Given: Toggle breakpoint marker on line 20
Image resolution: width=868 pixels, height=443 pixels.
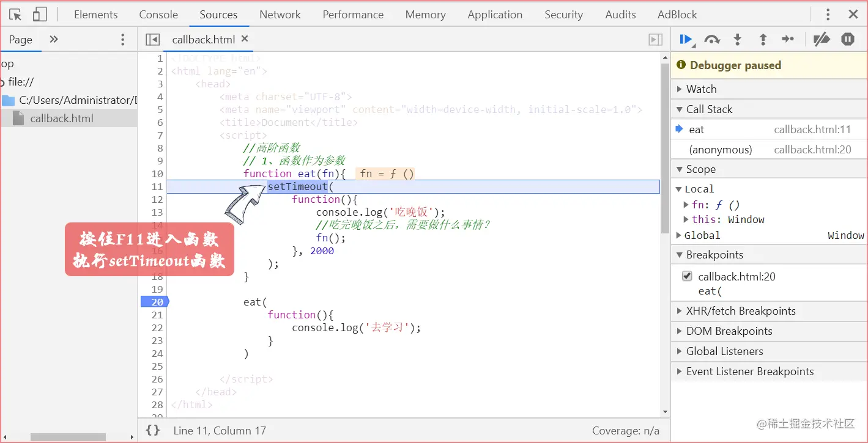Looking at the screenshot, I should click(155, 302).
